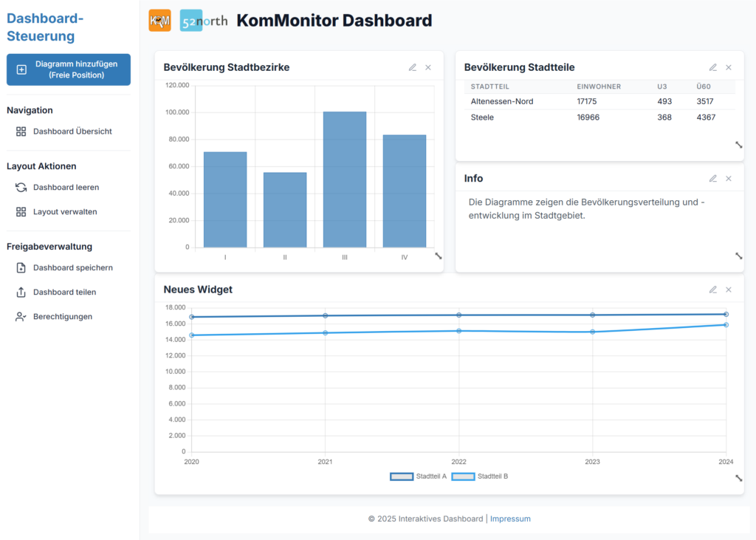Close the Bevölkerung Stadtteile widget

[729, 67]
